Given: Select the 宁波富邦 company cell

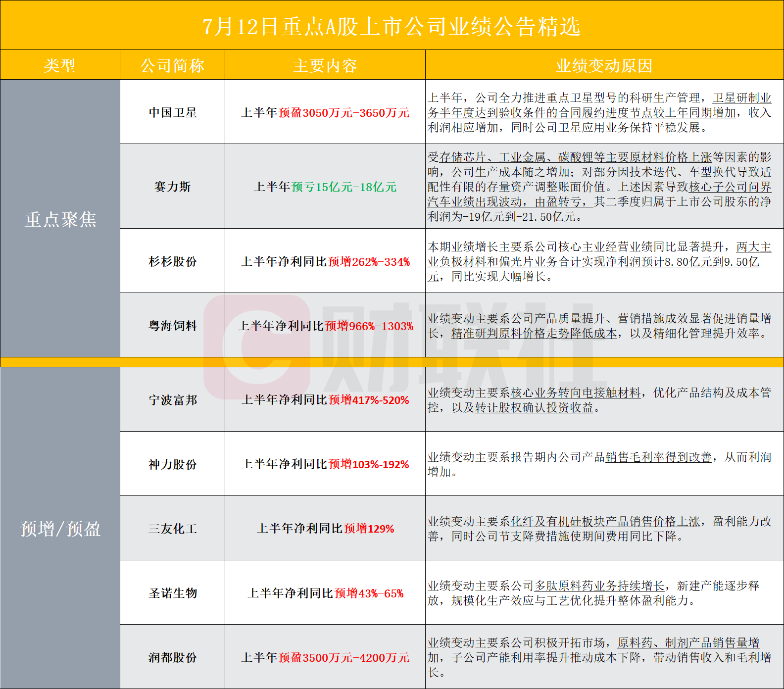Looking at the screenshot, I should point(173,399).
